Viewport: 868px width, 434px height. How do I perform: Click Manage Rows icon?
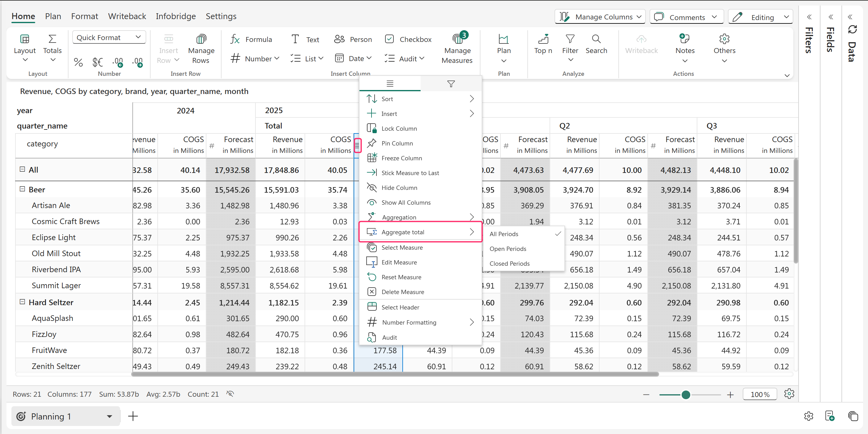201,39
